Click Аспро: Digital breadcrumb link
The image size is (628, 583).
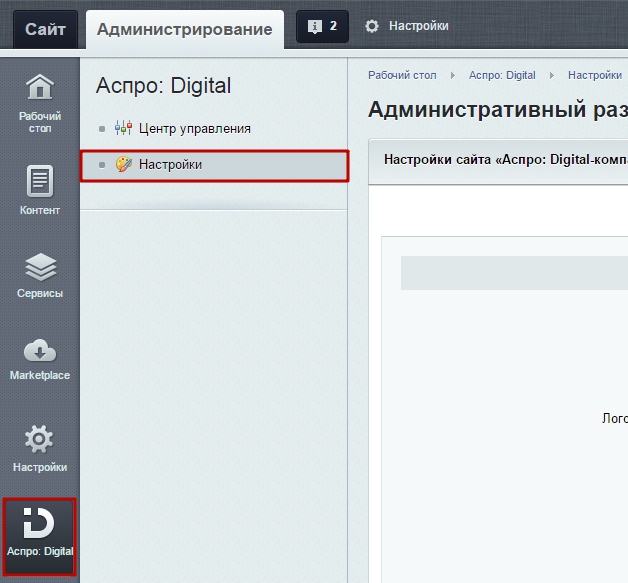[502, 75]
